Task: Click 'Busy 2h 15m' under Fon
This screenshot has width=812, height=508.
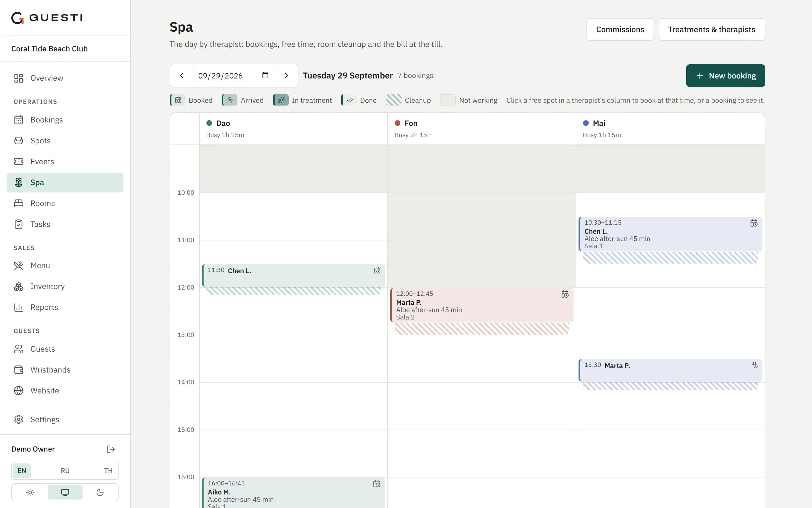Action: 413,135
